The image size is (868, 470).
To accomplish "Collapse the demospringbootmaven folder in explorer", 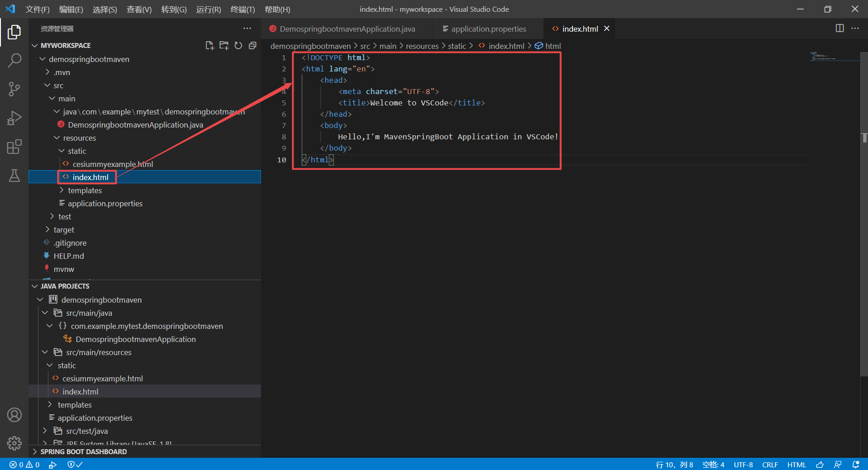I will point(43,59).
